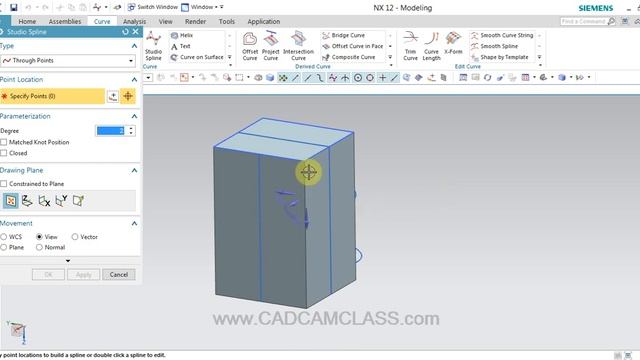Switch to the Analysis tab
The image size is (640, 360).
(x=134, y=21)
